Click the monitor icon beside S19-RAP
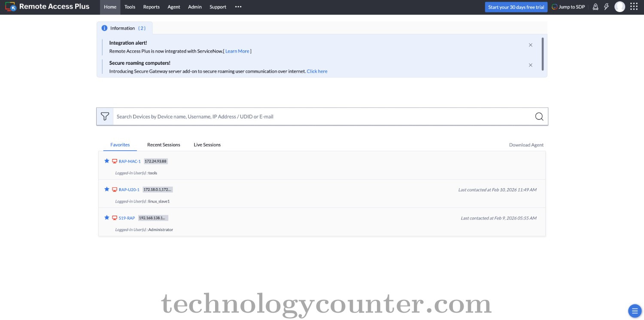This screenshot has width=644, height=320. click(x=115, y=218)
